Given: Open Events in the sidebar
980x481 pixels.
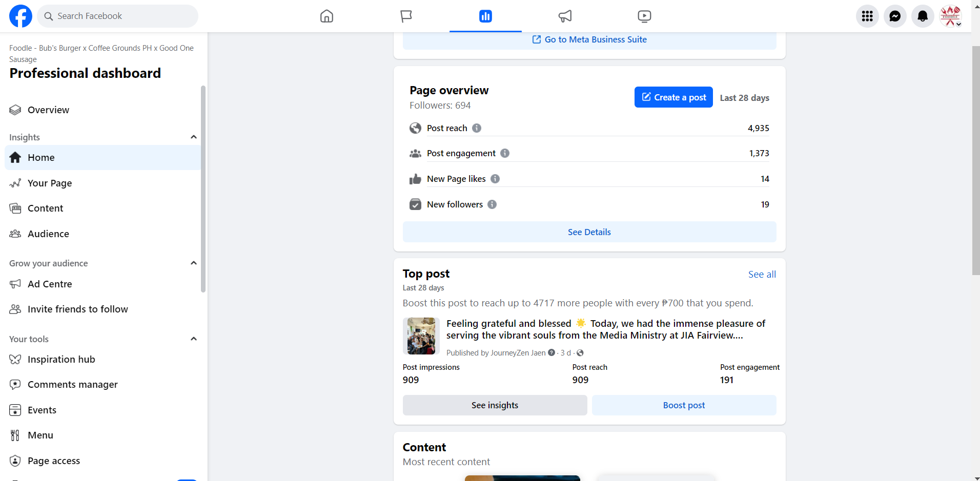Looking at the screenshot, I should (103, 410).
